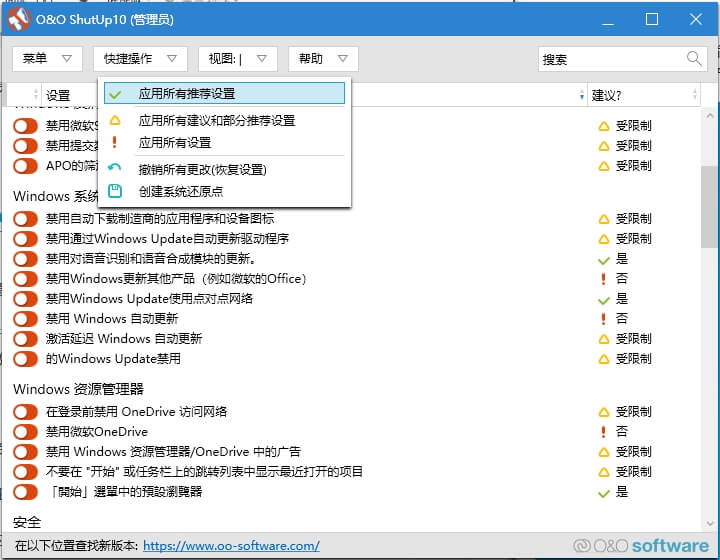Toggle 激活延迟 Windows 自动更新 switch
Screen dimensions: 720x560
coord(25,339)
